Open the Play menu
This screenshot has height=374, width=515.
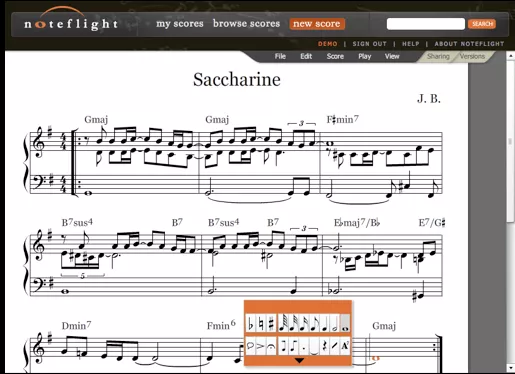(365, 56)
